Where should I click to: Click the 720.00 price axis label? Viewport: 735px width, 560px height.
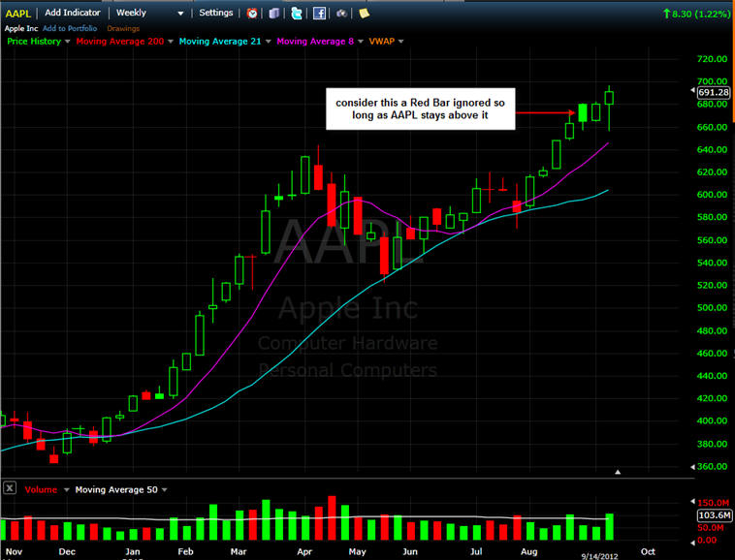(712, 59)
